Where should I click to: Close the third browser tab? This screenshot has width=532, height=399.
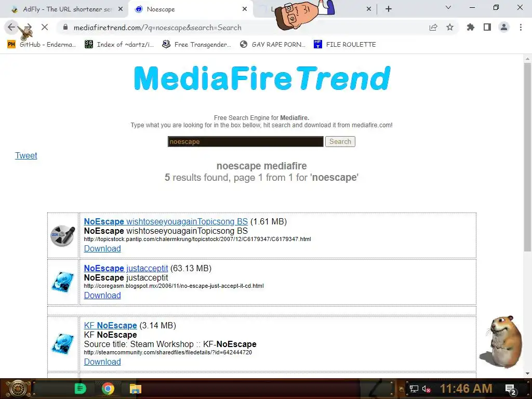tap(369, 9)
